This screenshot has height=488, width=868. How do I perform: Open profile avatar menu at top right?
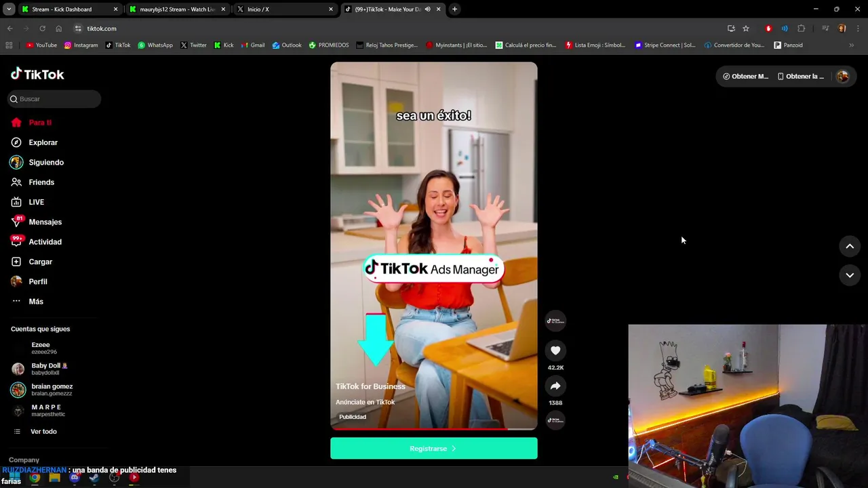[x=843, y=77]
